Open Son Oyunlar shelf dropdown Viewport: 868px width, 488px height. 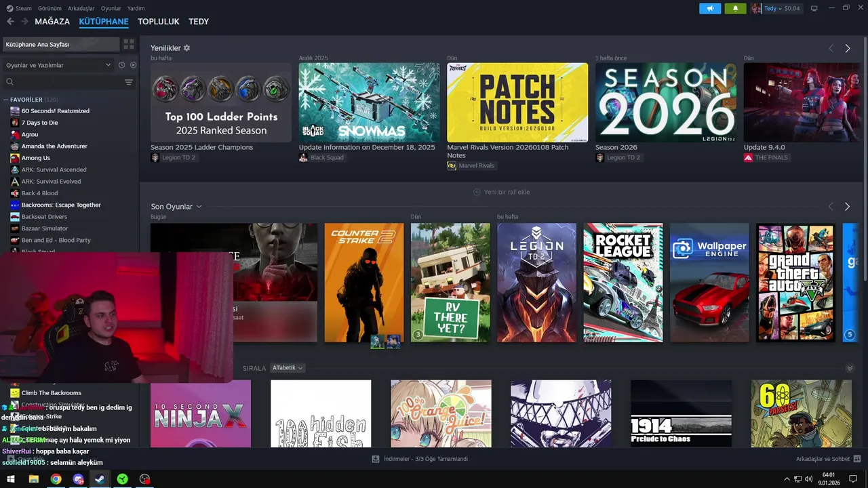(199, 207)
